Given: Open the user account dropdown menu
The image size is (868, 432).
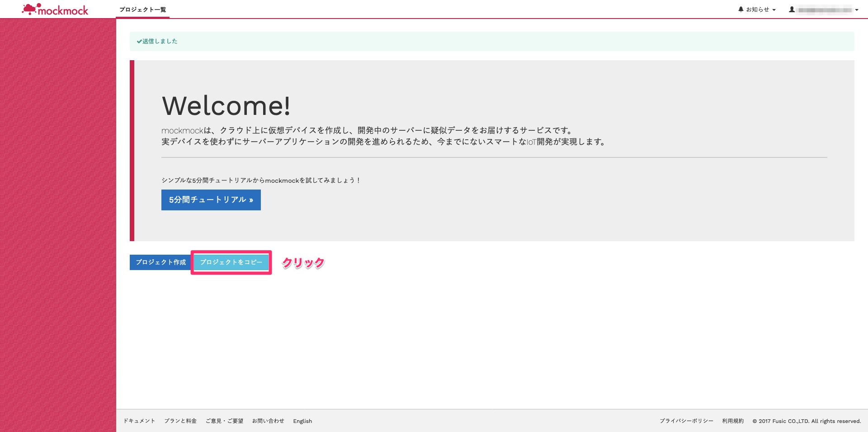Looking at the screenshot, I should tap(823, 9).
